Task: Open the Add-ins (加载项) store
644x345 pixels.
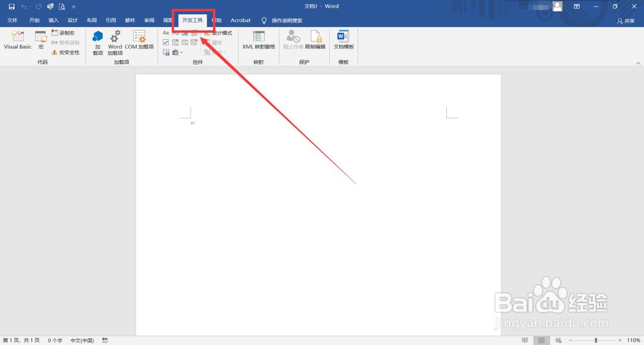Action: pyautogui.click(x=98, y=42)
